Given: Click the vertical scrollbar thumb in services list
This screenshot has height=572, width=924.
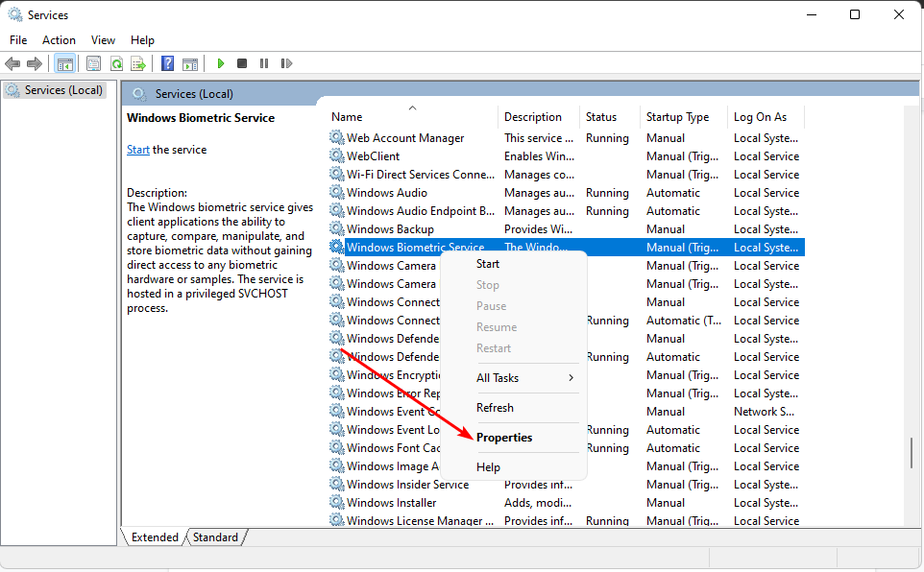Looking at the screenshot, I should [x=912, y=452].
